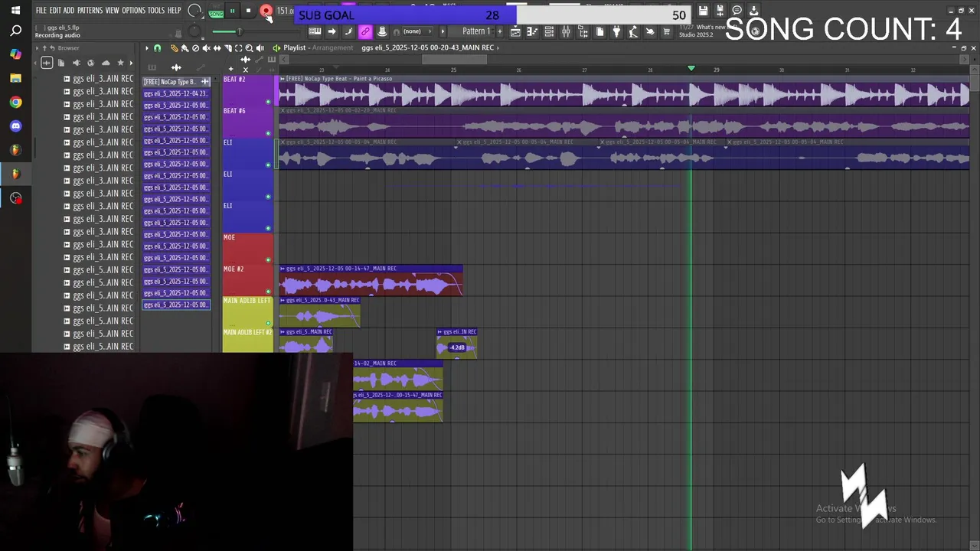Open the content library cart icon
Viewport: 980px width, 551px height.
point(666,31)
